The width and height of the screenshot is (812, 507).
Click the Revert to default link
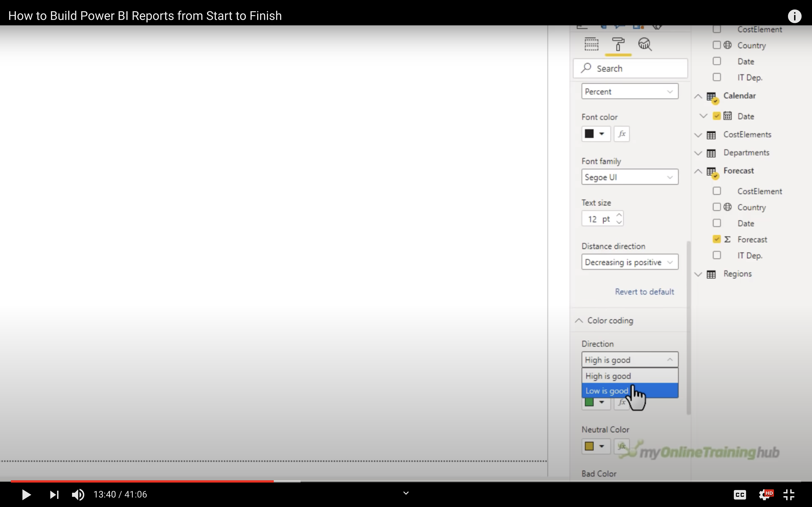point(644,292)
